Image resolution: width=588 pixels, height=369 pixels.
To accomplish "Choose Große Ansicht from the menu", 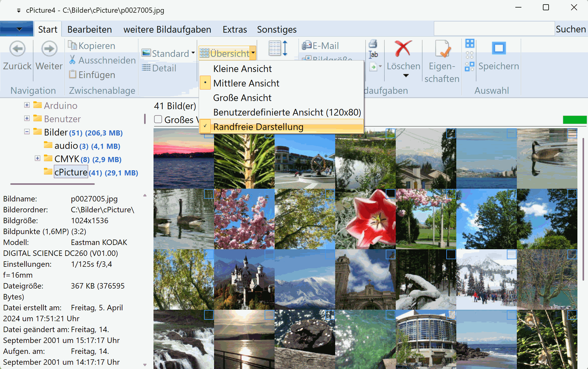I will click(242, 98).
